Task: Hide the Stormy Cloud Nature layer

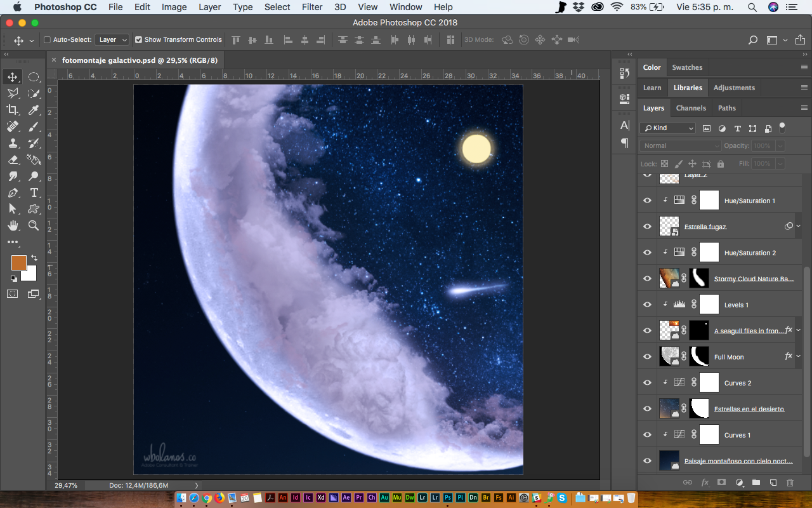Action: pos(647,279)
